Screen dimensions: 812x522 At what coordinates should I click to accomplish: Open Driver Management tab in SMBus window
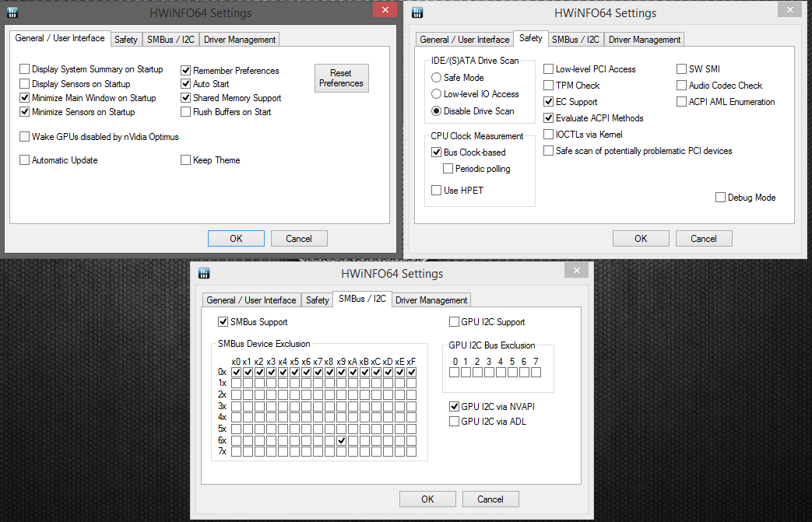coord(431,300)
